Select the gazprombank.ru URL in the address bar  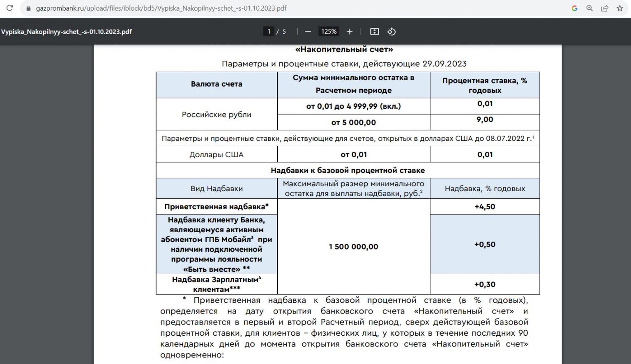161,8
